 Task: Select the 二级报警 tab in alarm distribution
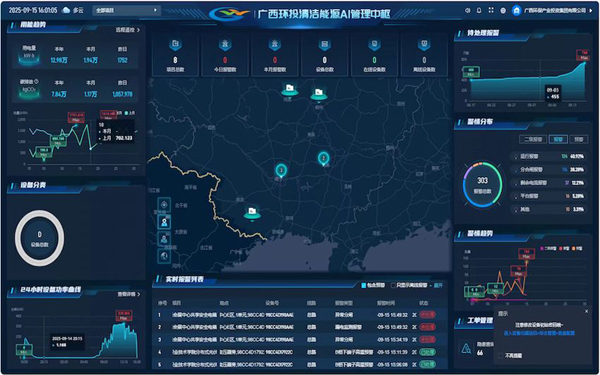tap(533, 139)
